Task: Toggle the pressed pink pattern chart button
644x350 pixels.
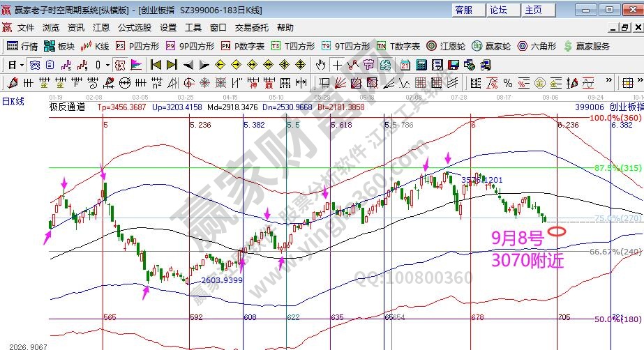Action: [x=119, y=65]
